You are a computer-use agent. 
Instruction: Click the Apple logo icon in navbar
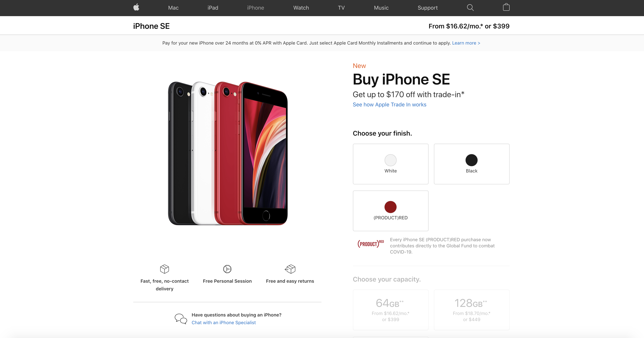click(136, 8)
